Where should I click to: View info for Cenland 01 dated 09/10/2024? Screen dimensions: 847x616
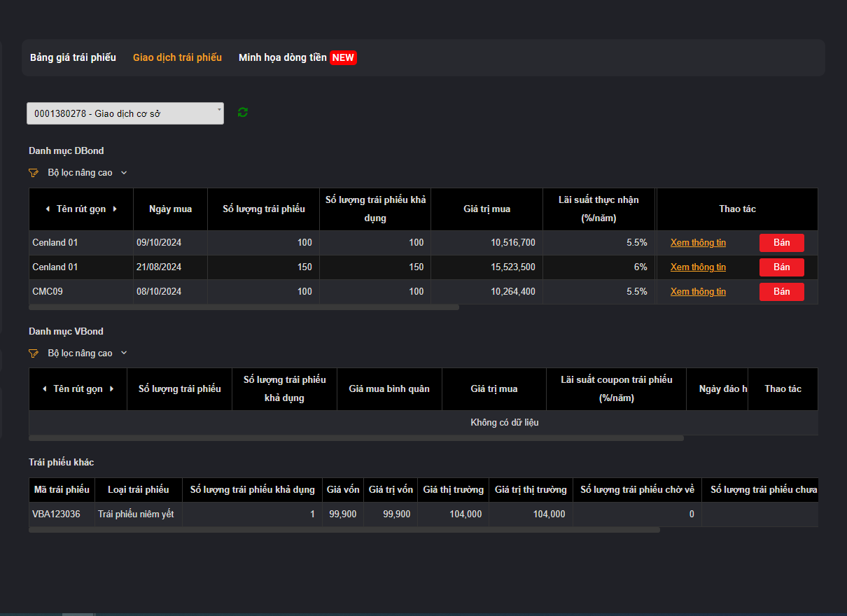click(698, 243)
